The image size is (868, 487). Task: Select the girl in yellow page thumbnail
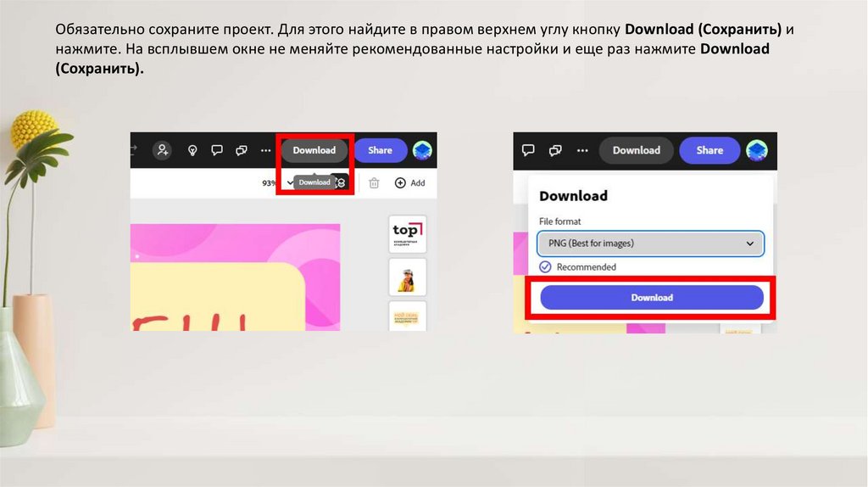tap(408, 277)
